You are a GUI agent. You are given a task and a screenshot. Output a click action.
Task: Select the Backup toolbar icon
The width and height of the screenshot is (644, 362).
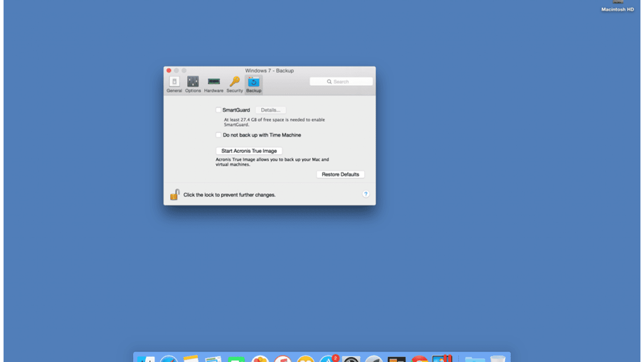click(x=254, y=84)
